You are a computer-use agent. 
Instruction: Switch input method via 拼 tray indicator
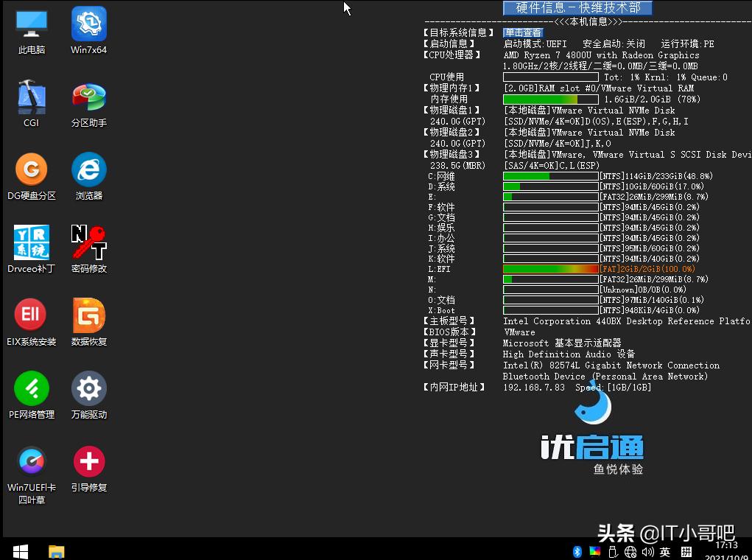[685, 550]
